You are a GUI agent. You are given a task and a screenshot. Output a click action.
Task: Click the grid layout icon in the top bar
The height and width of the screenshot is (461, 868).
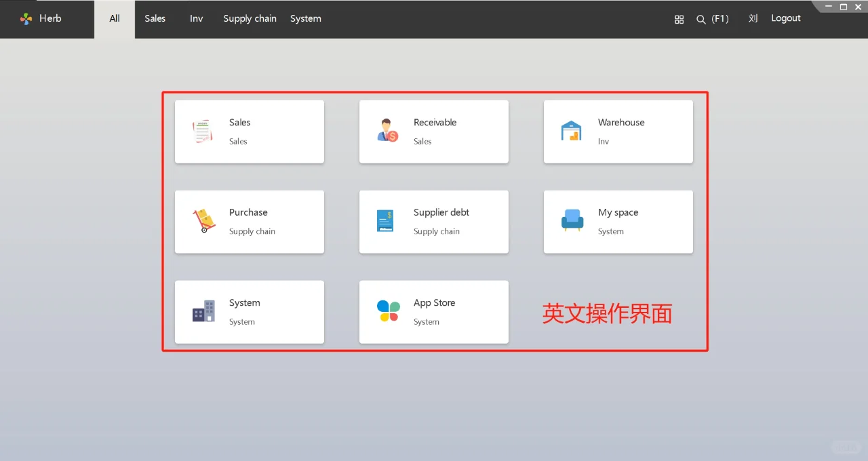679,19
